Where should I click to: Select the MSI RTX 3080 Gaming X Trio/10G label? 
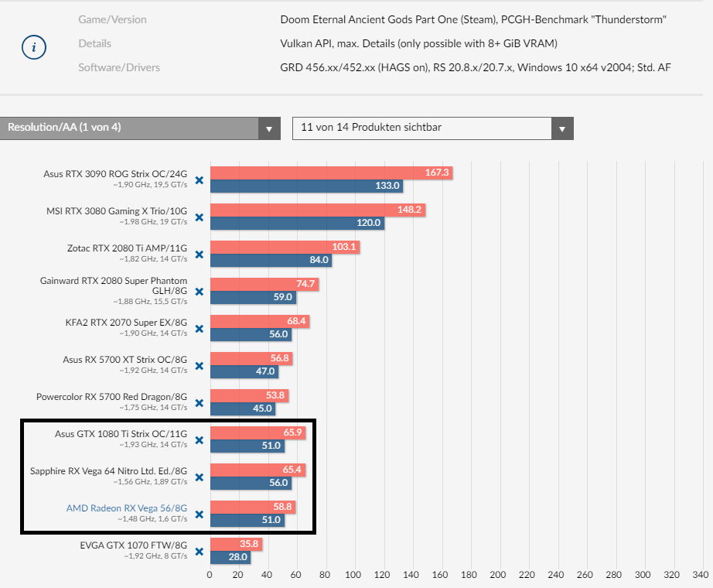[x=117, y=210]
